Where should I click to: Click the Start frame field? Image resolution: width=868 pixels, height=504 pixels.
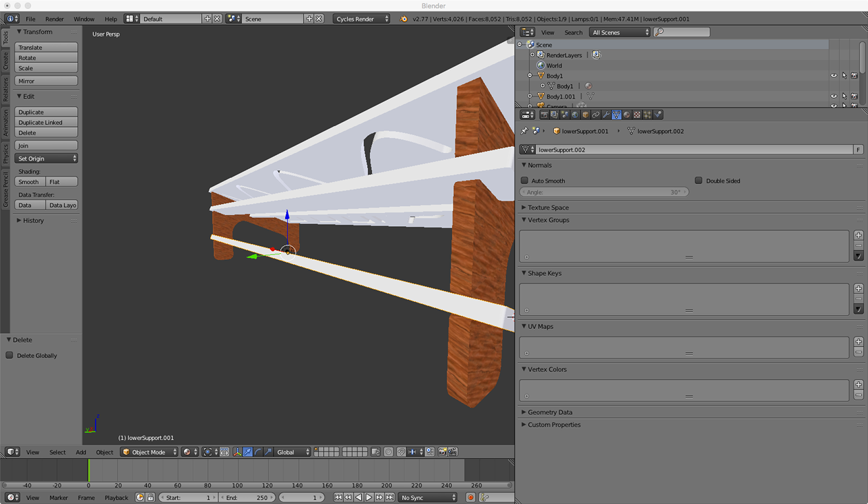pos(187,497)
